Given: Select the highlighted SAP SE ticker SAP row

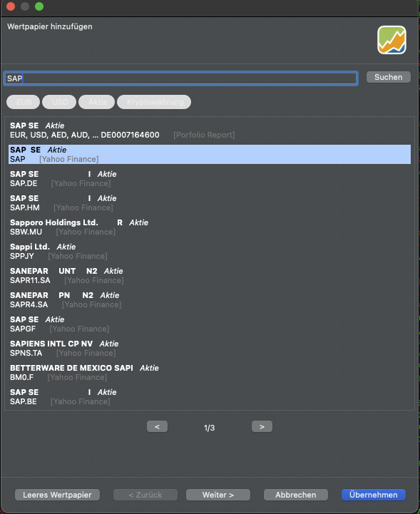Looking at the screenshot, I should coord(210,155).
